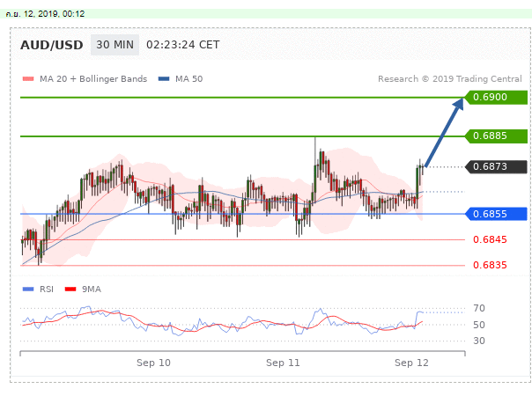Click the 0.6873 current price tag

click(x=497, y=167)
